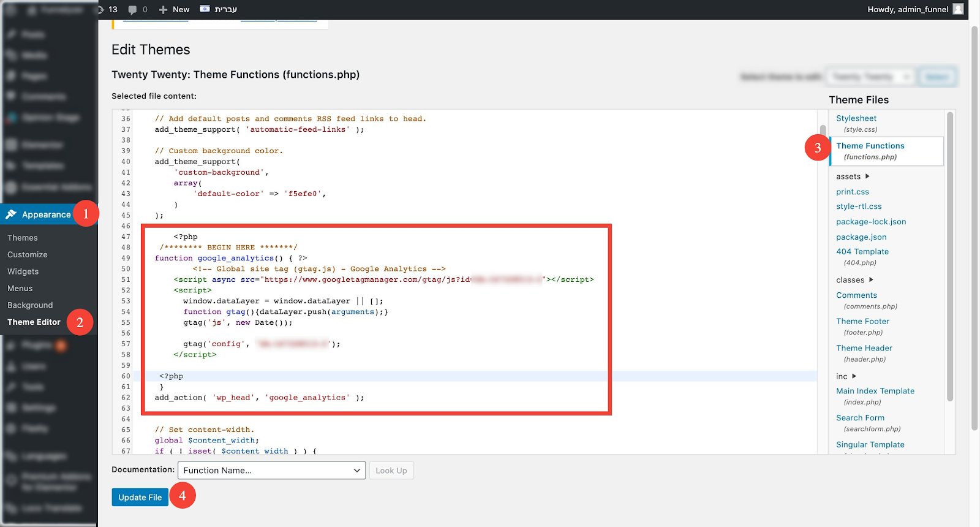The image size is (980, 527).
Task: Click the Global site tag comment line
Action: click(x=319, y=269)
